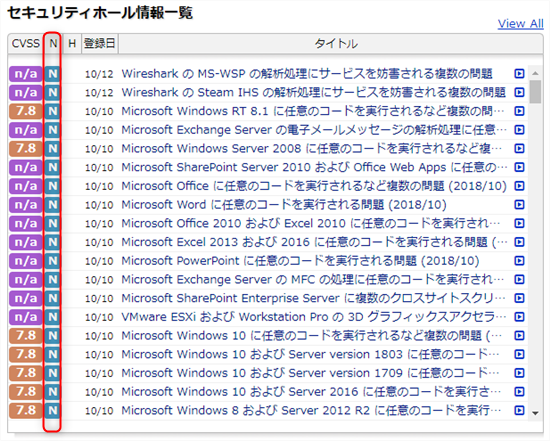This screenshot has width=550, height=441.
Task: Click 7.8 CVSS badge for Windows Server 2008
Action: [x=26, y=148]
